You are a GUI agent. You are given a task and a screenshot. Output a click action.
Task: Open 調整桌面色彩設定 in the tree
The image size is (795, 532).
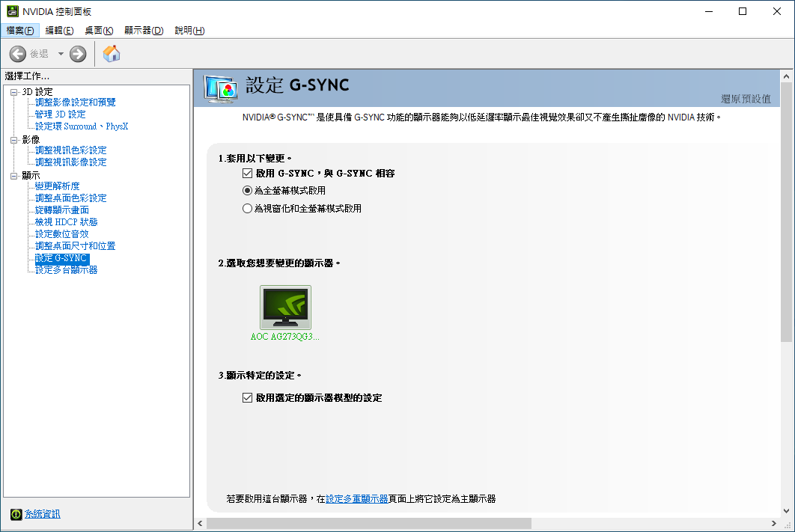click(71, 198)
